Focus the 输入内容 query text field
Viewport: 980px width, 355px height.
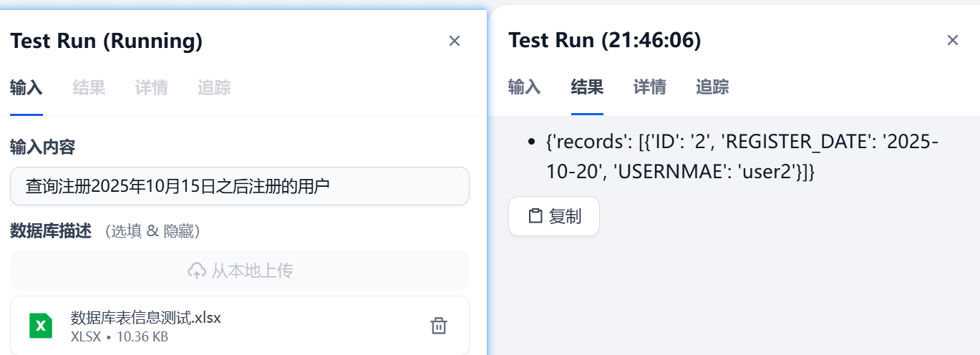pyautogui.click(x=240, y=186)
